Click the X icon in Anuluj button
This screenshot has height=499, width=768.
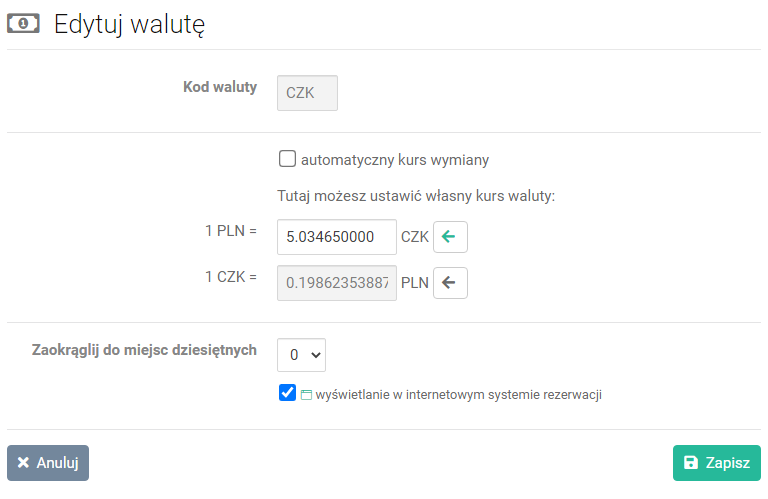coord(23,462)
